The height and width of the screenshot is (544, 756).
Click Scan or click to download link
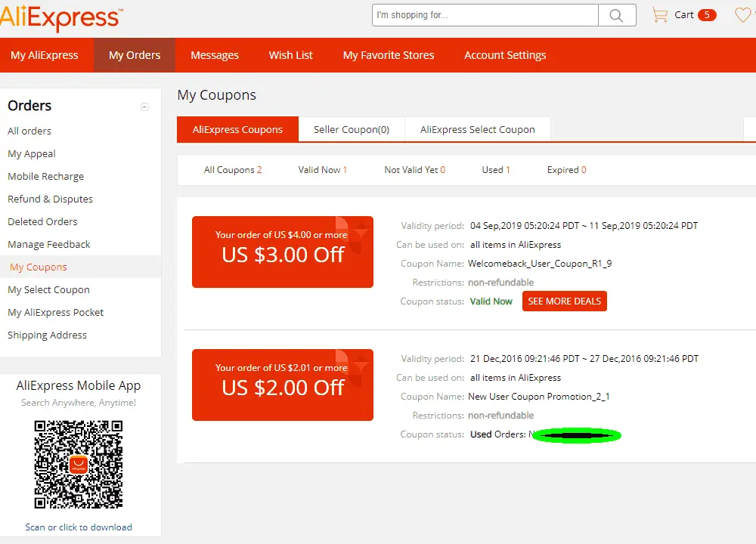tap(79, 527)
